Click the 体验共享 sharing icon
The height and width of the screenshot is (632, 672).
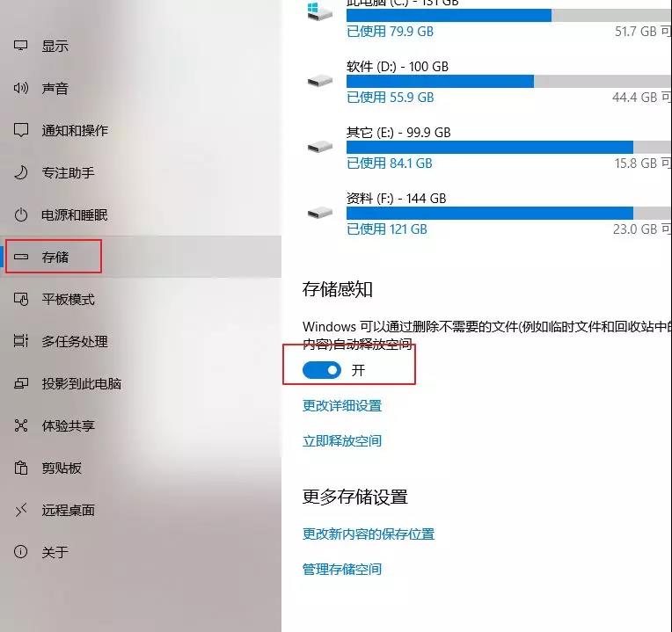coord(20,425)
